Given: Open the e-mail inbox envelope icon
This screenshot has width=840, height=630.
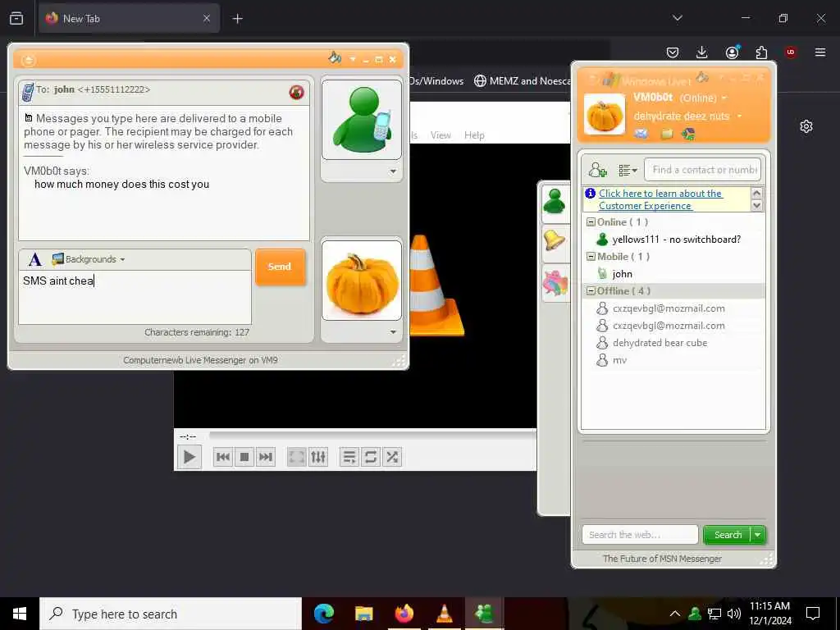Looking at the screenshot, I should 641,134.
